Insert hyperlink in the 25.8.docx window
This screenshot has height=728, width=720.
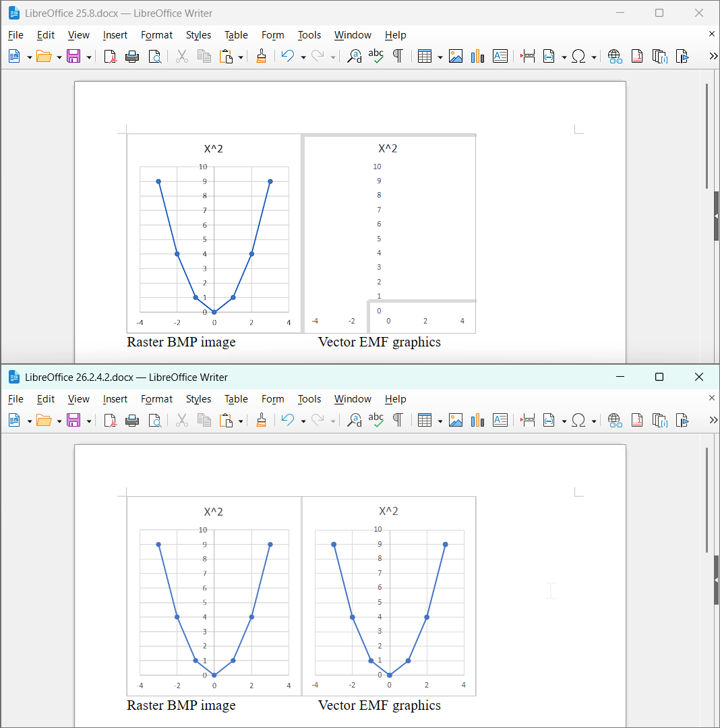click(615, 57)
